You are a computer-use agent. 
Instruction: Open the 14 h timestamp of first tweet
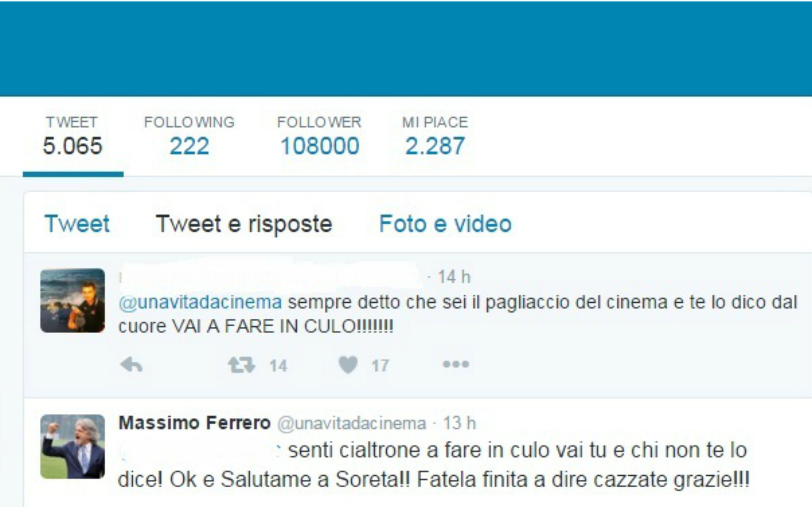pos(454,277)
